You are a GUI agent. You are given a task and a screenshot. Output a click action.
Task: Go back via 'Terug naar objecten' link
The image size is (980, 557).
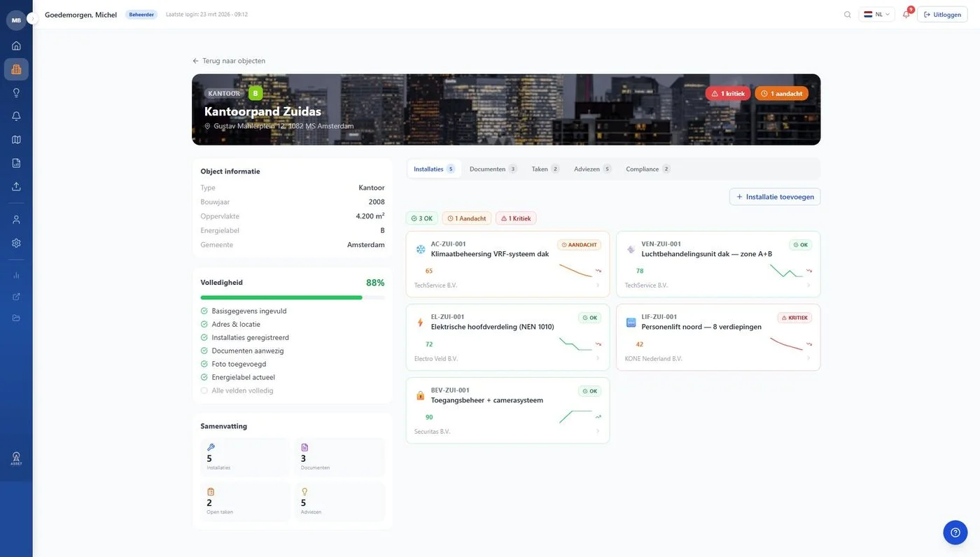(229, 61)
